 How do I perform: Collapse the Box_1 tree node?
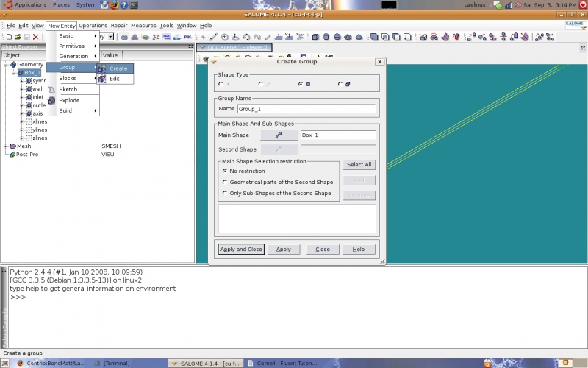coord(13,72)
